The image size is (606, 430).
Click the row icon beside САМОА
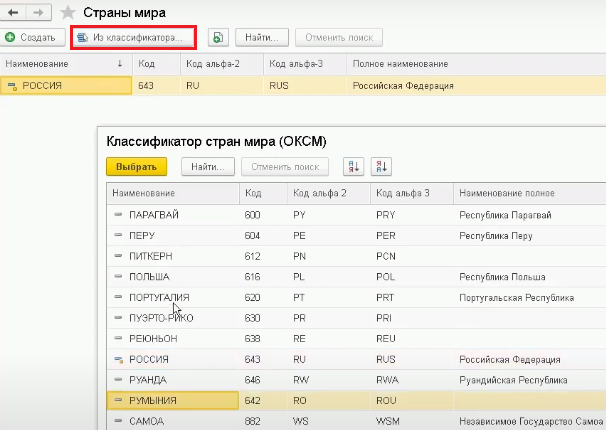tap(118, 420)
